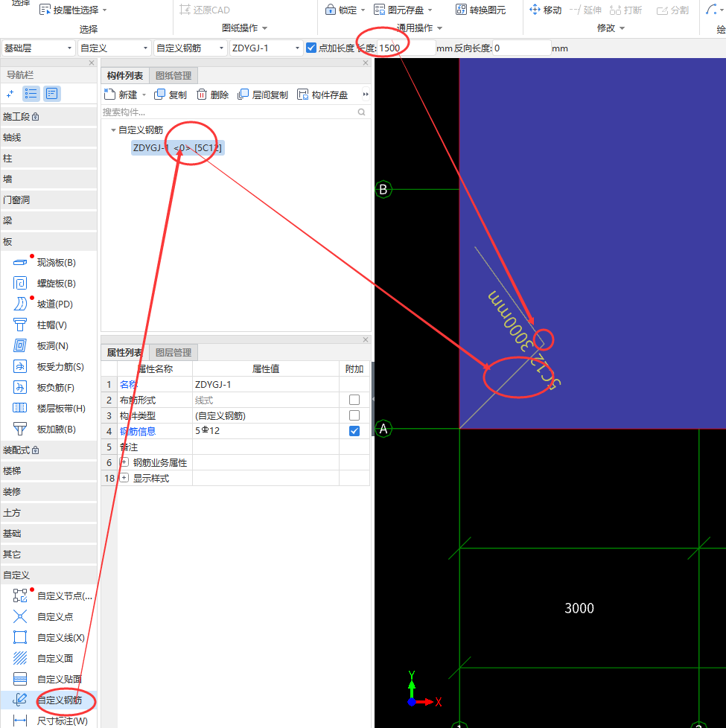Image resolution: width=726 pixels, height=728 pixels.
Task: Expand the 显示样式 property group
Action: pyautogui.click(x=124, y=478)
